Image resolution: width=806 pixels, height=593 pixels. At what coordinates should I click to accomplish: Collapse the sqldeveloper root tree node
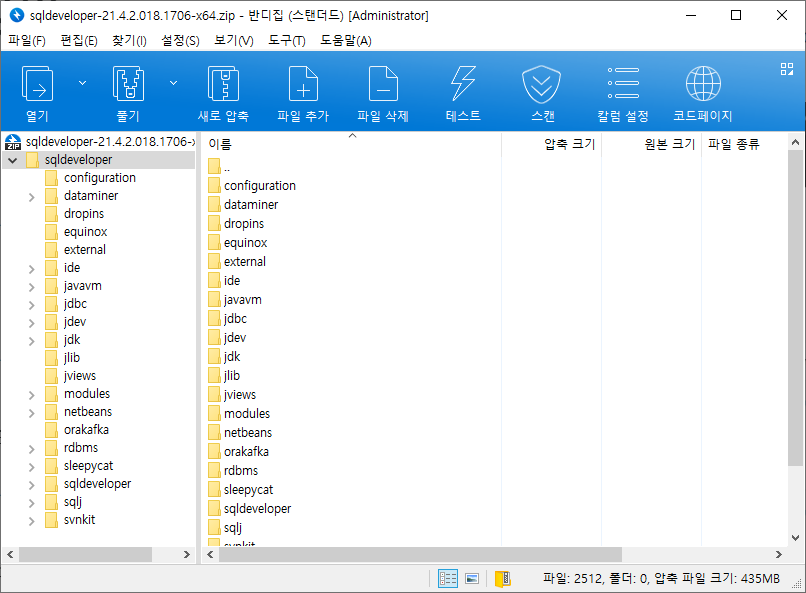(x=13, y=160)
